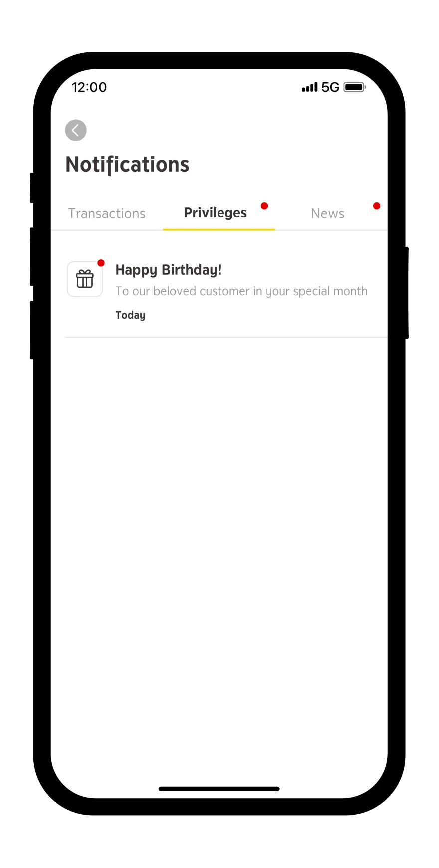This screenshot has width=439, height=868.
Task: Tap the gray back arrow button
Action: (76, 130)
